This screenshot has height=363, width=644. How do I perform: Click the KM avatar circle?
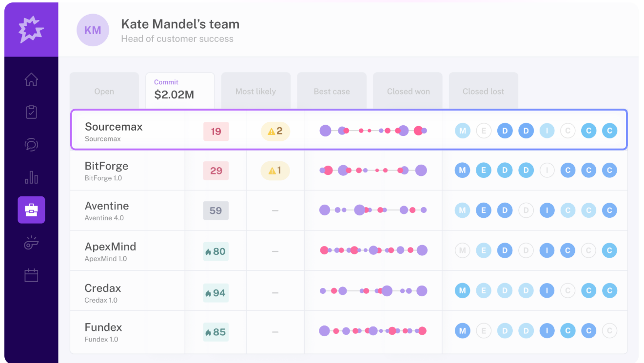click(x=93, y=30)
